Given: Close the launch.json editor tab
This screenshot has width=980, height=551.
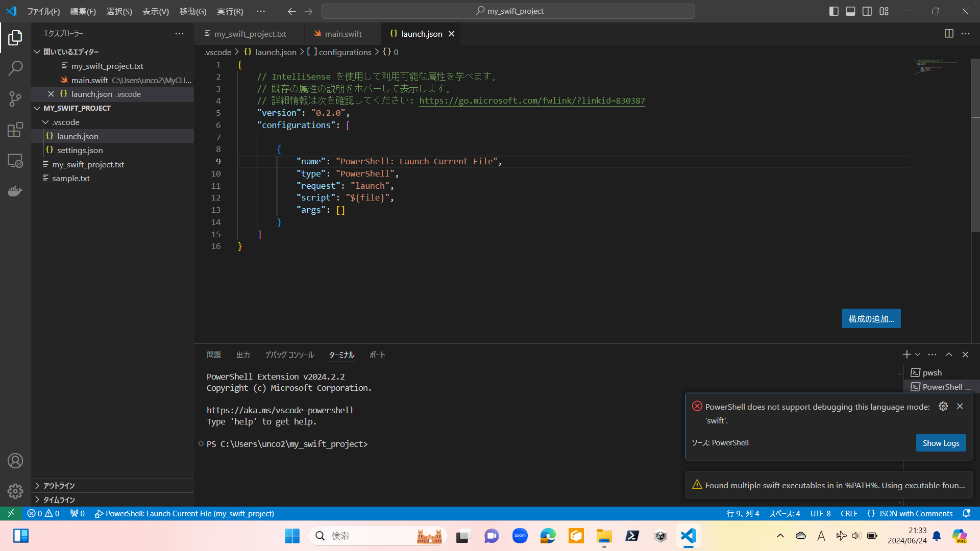Looking at the screenshot, I should pyautogui.click(x=451, y=34).
